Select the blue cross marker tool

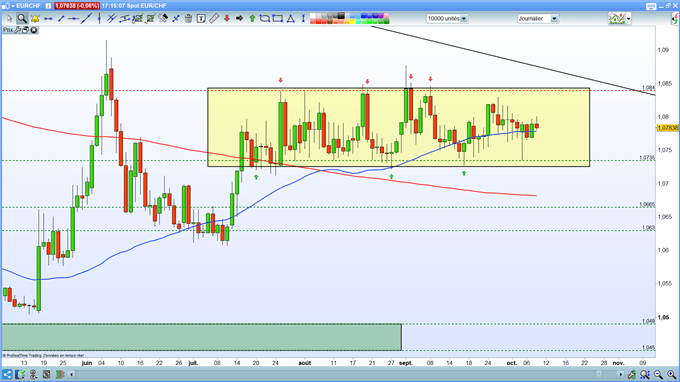point(176,19)
